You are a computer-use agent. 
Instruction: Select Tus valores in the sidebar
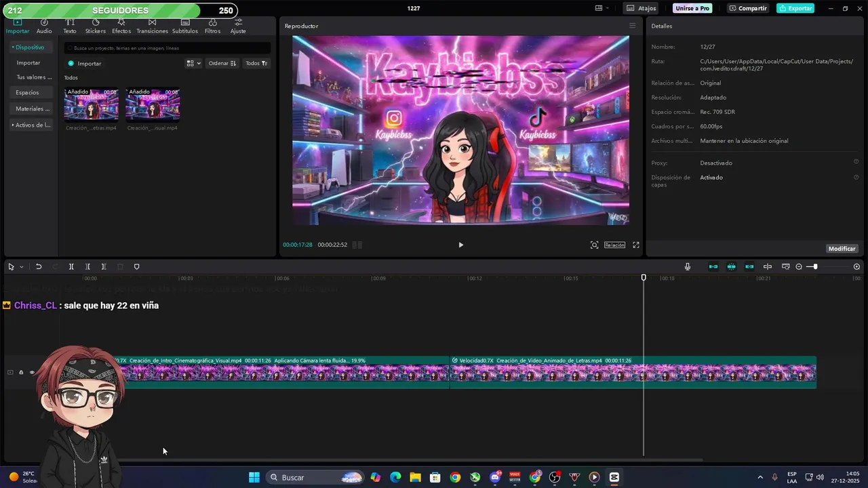coord(34,77)
